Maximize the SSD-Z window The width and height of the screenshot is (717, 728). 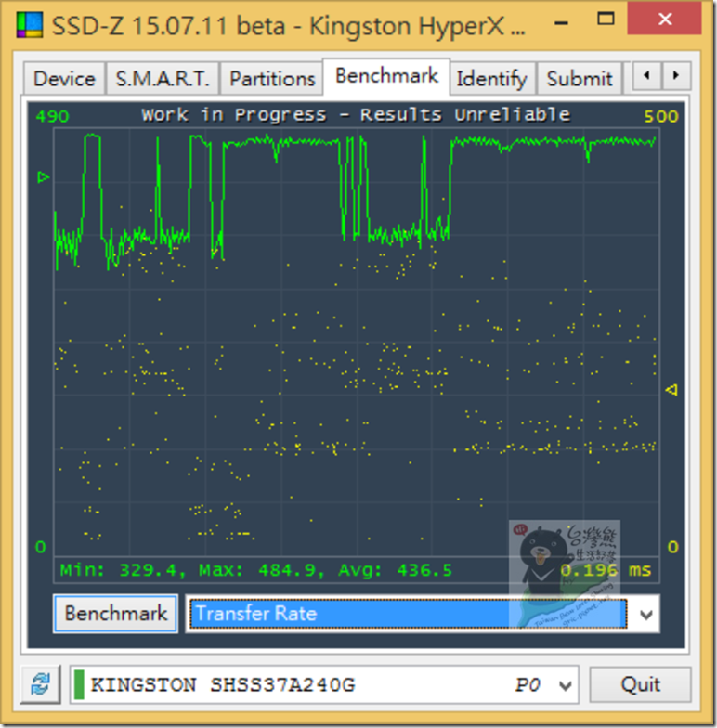click(x=606, y=19)
